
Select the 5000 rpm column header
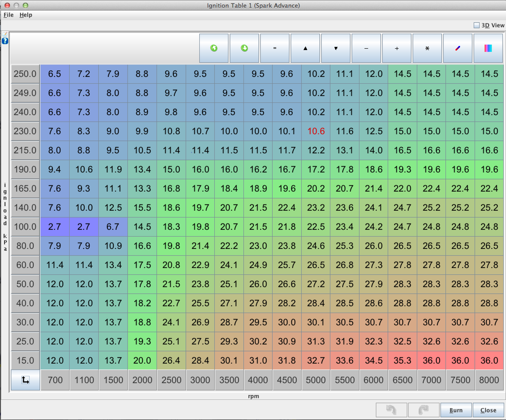point(316,380)
